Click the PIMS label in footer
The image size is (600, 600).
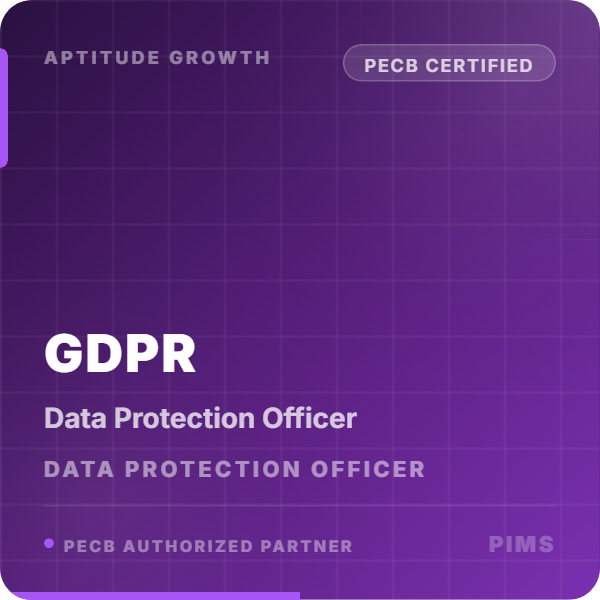(x=521, y=545)
